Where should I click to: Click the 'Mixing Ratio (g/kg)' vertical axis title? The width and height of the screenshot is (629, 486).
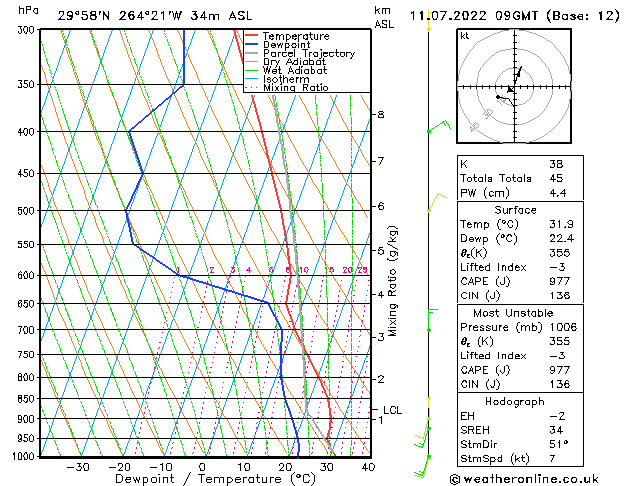click(392, 281)
